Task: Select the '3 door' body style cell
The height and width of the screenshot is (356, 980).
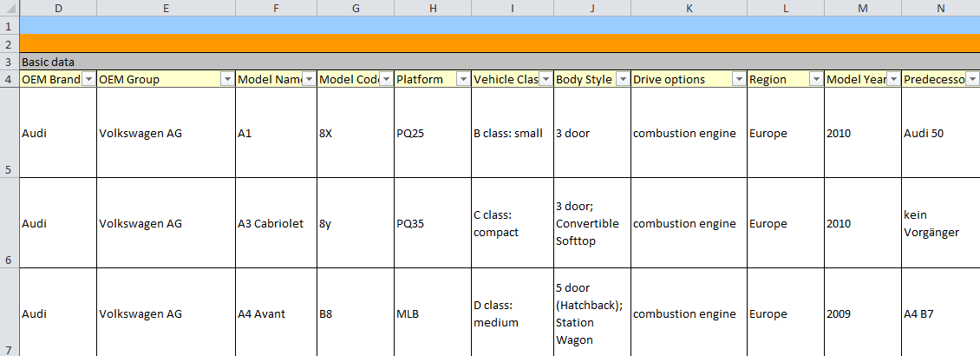Action: click(592, 133)
